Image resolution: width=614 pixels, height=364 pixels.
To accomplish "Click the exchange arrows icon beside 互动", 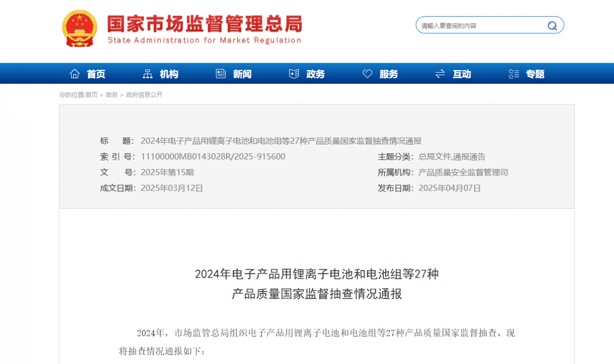I will (440, 73).
